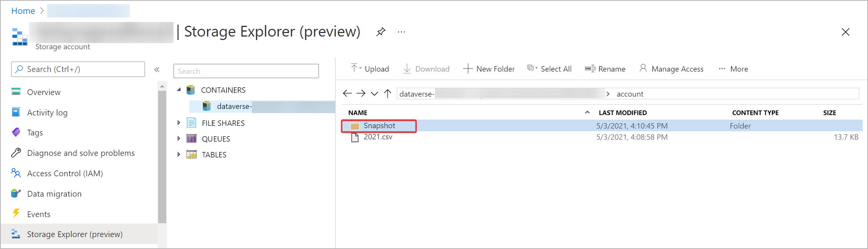Click the Activity log icon

[x=16, y=112]
